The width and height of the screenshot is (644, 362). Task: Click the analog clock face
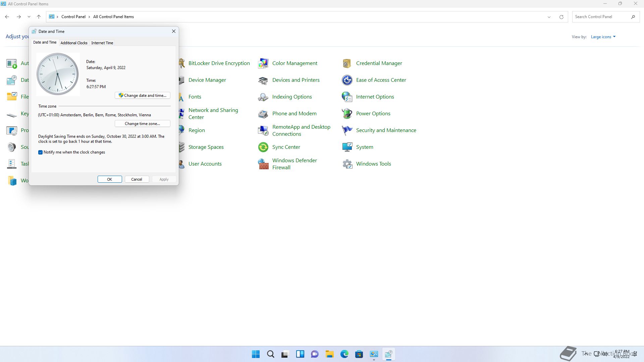point(57,74)
